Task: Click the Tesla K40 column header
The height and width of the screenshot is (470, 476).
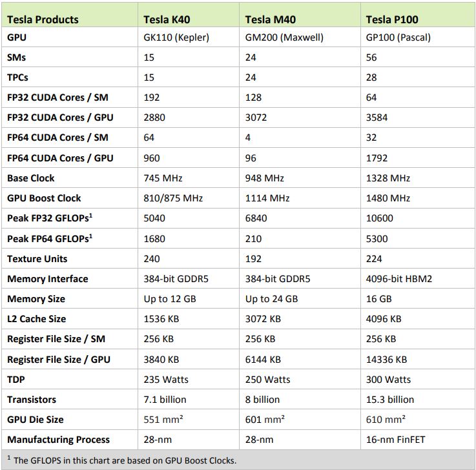Action: coord(167,19)
